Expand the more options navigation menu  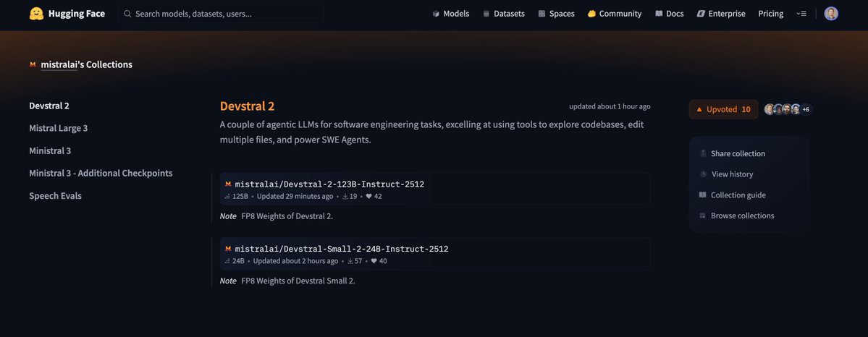click(801, 14)
